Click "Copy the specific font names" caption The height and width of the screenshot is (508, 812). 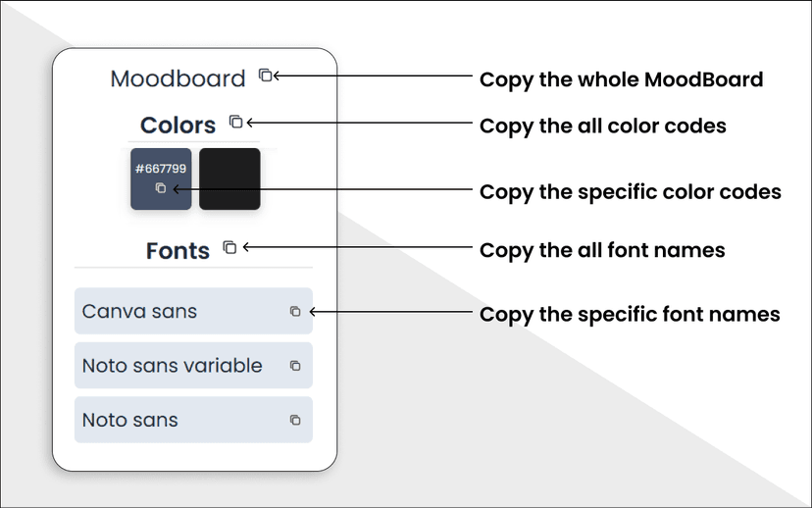coord(630,315)
